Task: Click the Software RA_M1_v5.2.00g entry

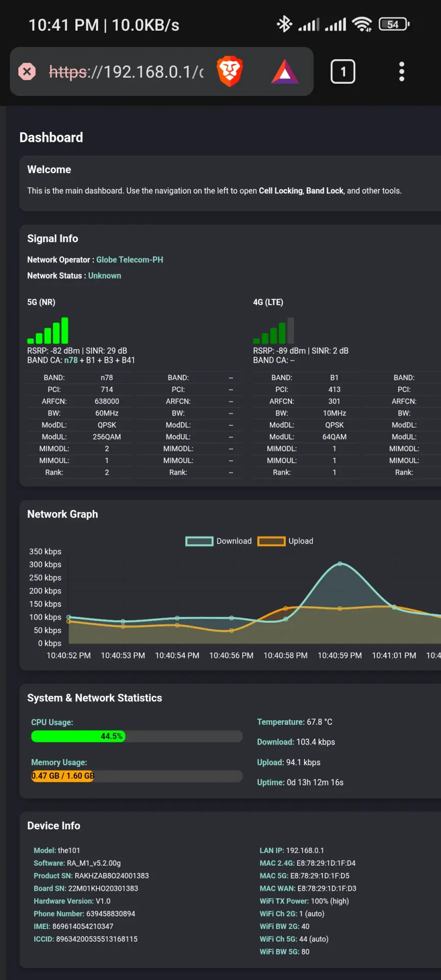Action: pos(77,863)
